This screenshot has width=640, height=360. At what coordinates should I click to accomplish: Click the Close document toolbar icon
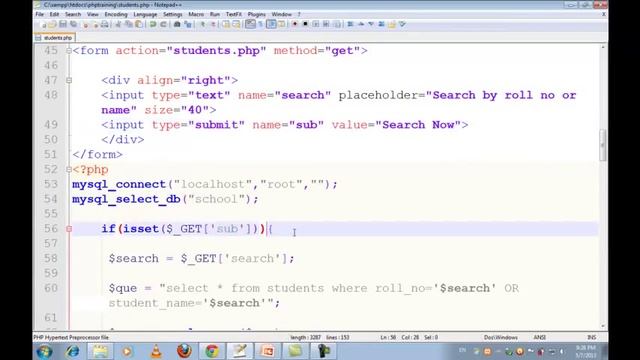[85, 24]
